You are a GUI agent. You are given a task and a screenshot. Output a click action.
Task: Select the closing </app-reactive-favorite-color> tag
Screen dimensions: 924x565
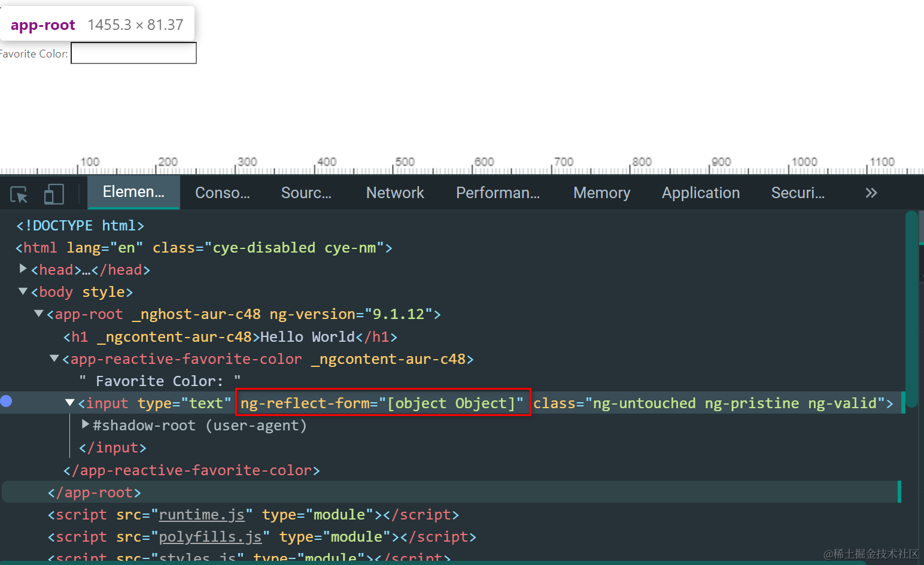click(192, 470)
